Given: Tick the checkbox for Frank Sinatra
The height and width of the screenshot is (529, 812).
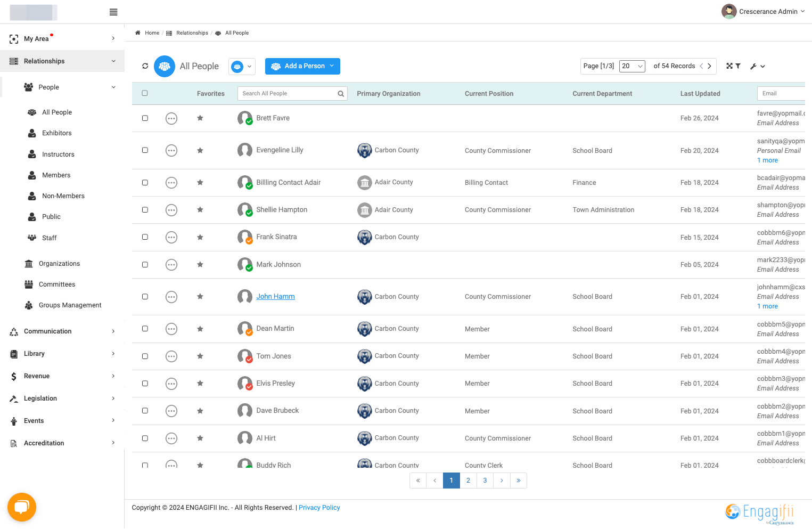Looking at the screenshot, I should click(x=145, y=237).
